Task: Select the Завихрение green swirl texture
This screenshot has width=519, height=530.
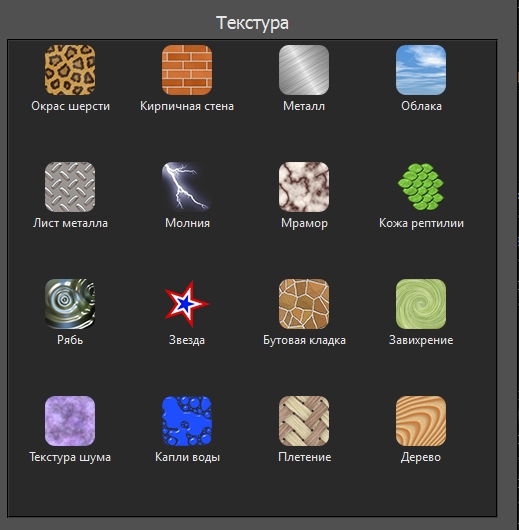Action: click(421, 304)
